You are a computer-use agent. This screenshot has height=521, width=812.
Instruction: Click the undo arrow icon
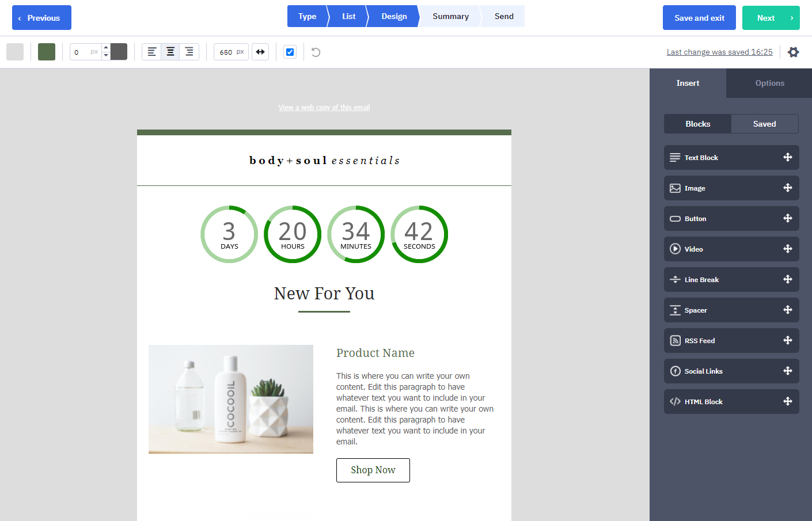click(x=316, y=52)
